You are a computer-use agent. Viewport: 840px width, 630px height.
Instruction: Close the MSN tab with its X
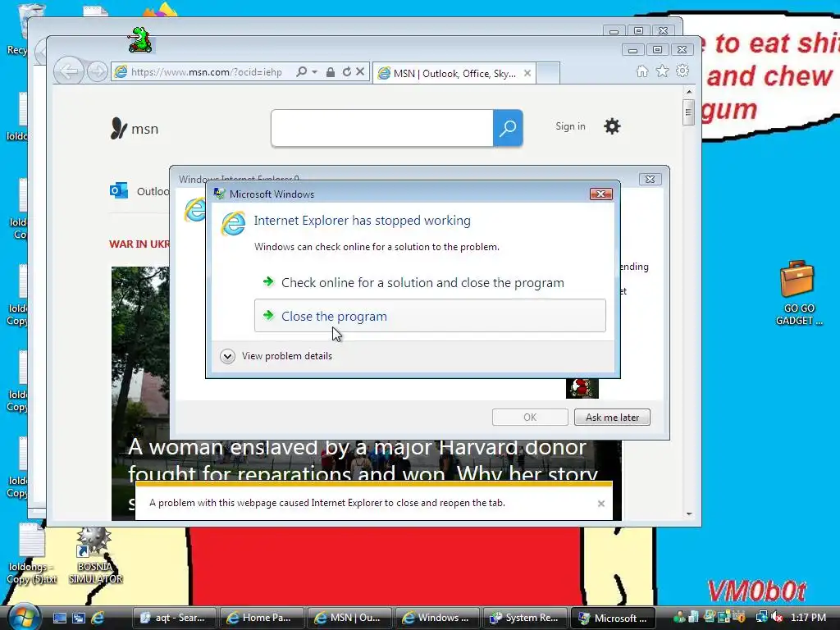pos(527,73)
